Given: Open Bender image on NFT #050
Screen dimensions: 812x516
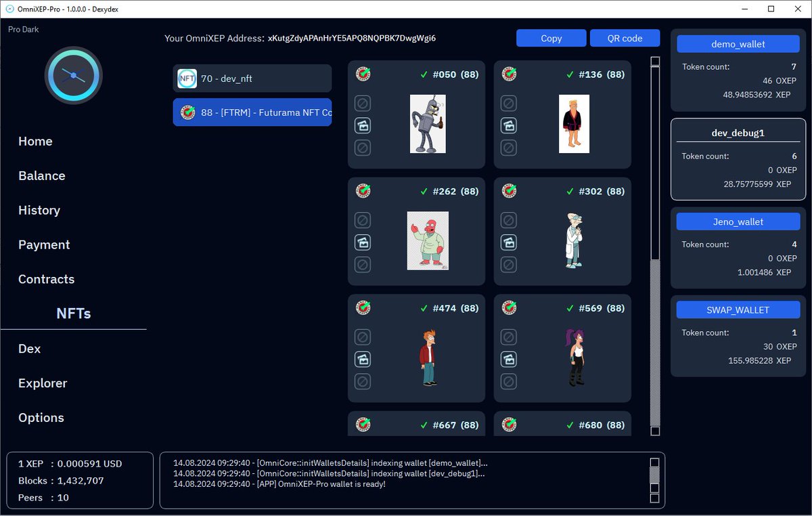Looking at the screenshot, I should coord(428,124).
